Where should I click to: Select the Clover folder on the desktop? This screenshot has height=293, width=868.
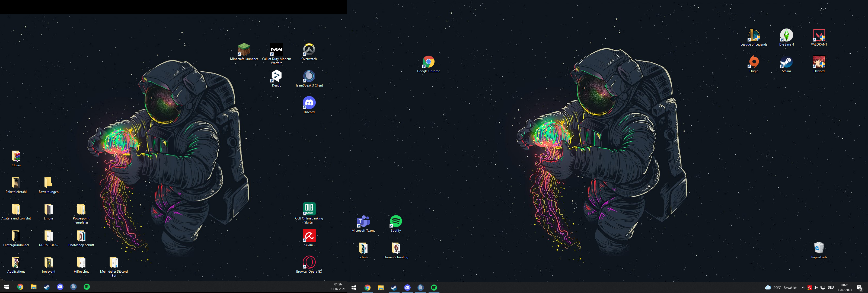16,158
